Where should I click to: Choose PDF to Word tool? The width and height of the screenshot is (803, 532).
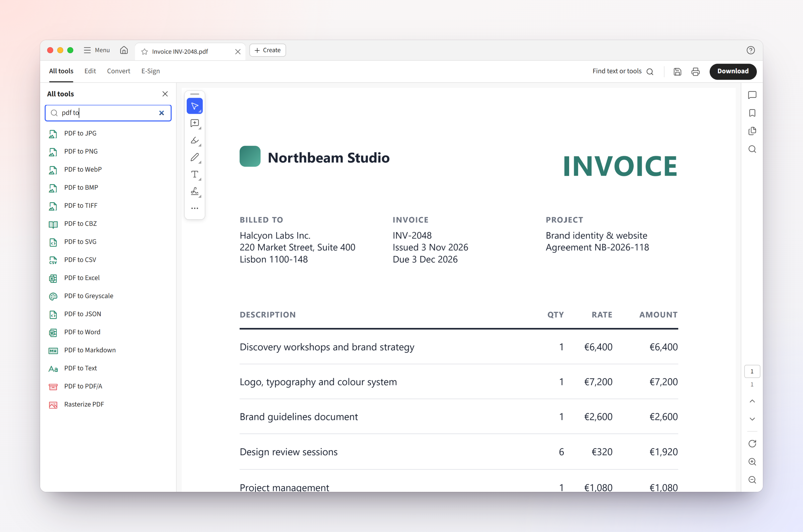point(108,332)
